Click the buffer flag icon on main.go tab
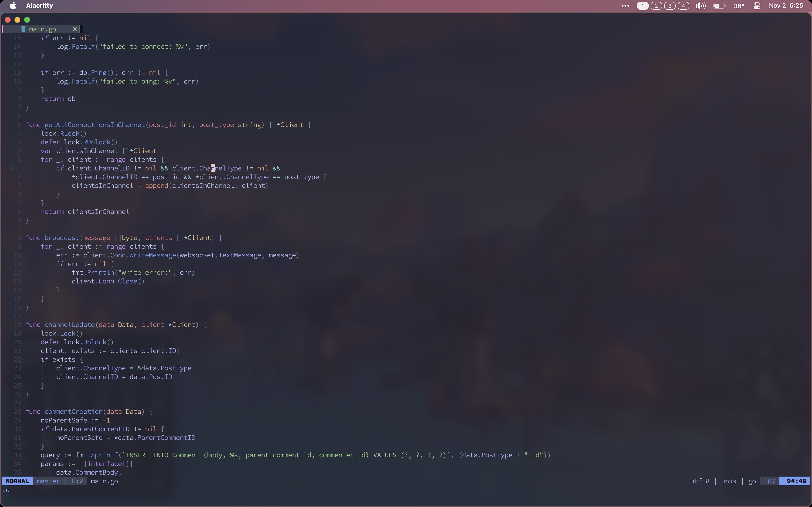812x507 pixels. point(23,29)
